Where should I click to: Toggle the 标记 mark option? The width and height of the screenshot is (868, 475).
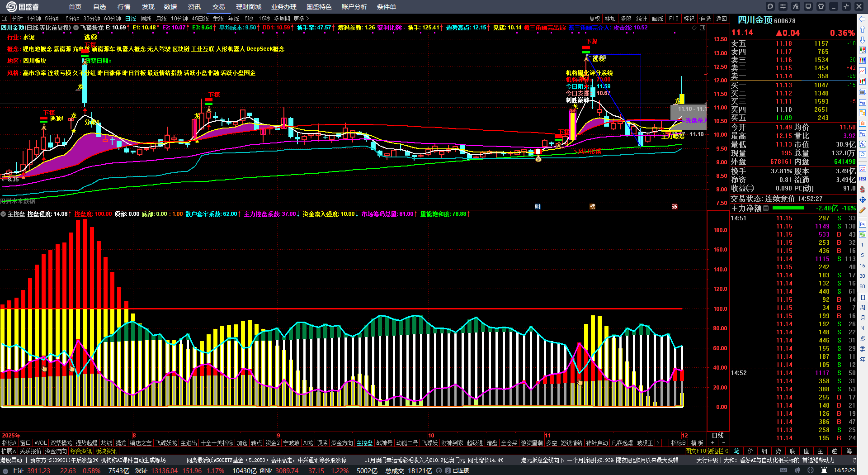pos(689,19)
